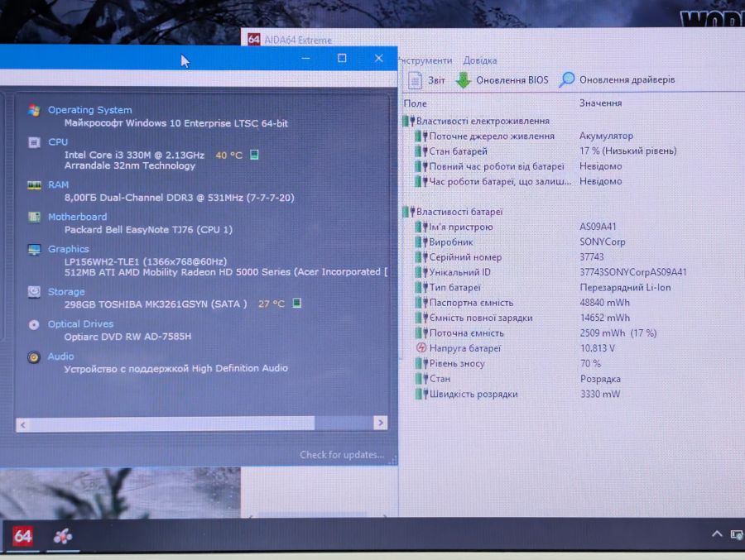Maximize the Speccy window
Screen dimensions: 745x560
pos(342,58)
